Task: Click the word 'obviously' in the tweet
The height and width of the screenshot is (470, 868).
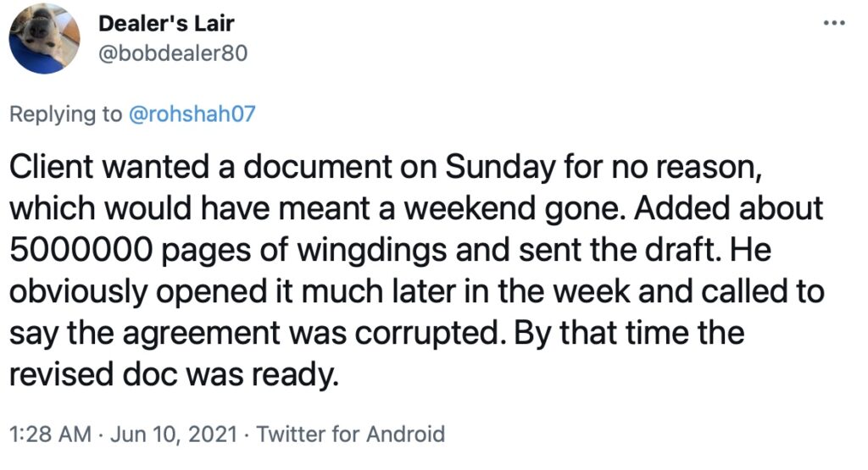Action: 78,291
